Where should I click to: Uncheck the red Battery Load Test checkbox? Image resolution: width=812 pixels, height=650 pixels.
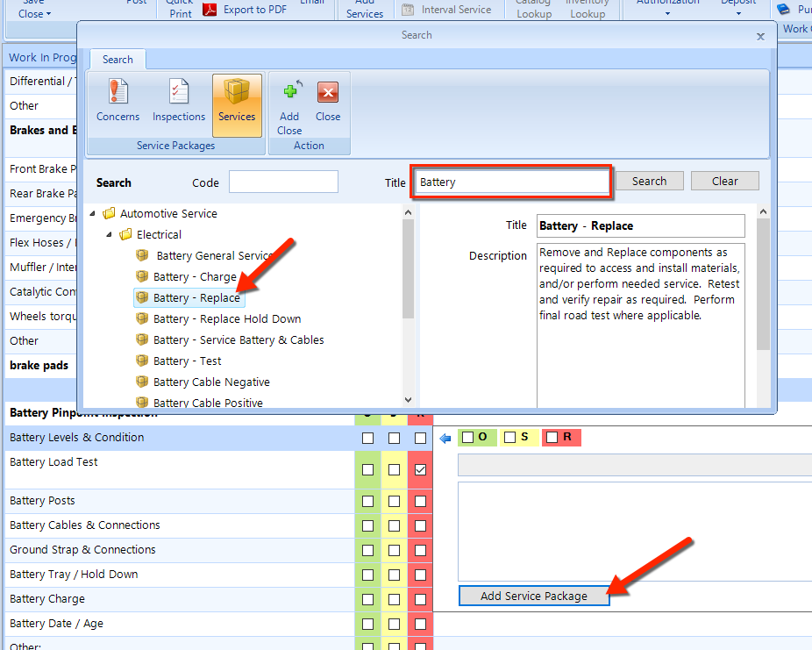(x=421, y=470)
